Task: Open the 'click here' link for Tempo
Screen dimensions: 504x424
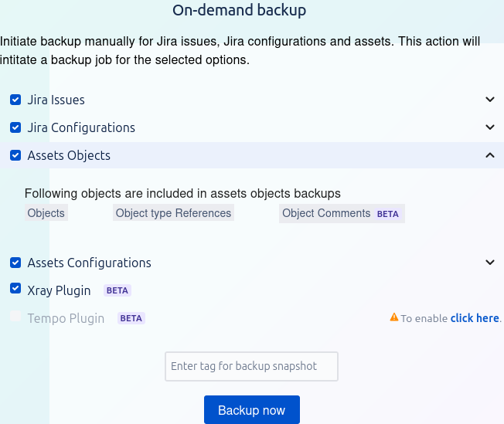Action: pos(475,318)
